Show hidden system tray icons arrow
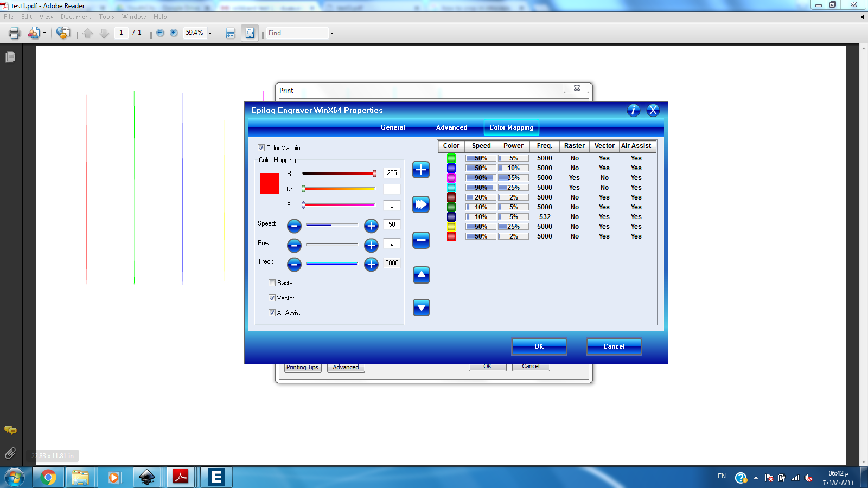 click(x=756, y=478)
